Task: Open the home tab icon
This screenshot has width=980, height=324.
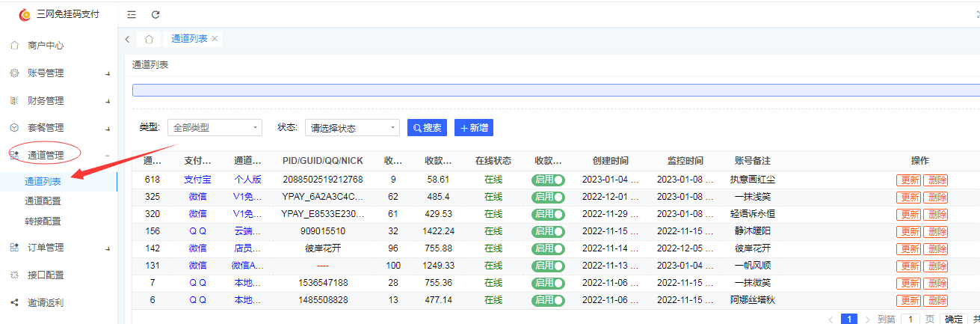Action: point(150,39)
